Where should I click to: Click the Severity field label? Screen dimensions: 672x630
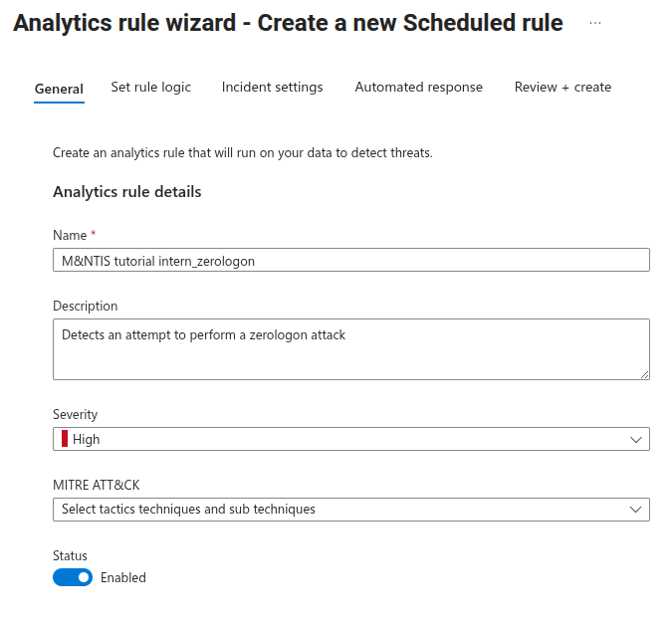pyautogui.click(x=75, y=414)
